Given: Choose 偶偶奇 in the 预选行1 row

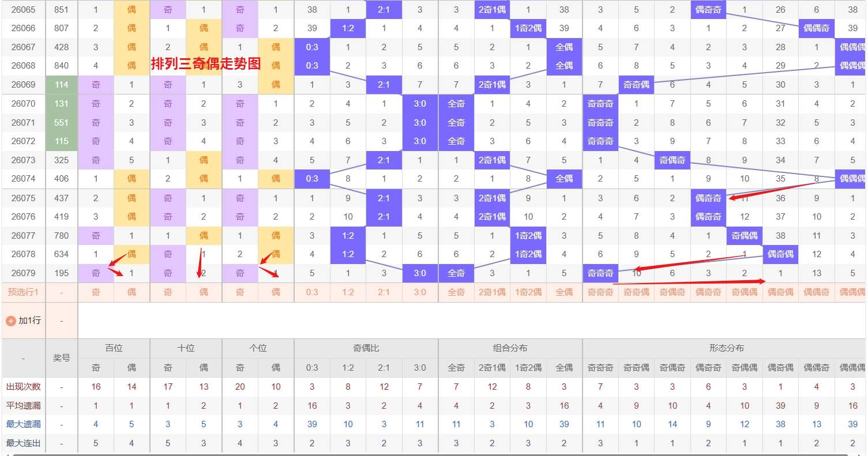Looking at the screenshot, I should 817,292.
